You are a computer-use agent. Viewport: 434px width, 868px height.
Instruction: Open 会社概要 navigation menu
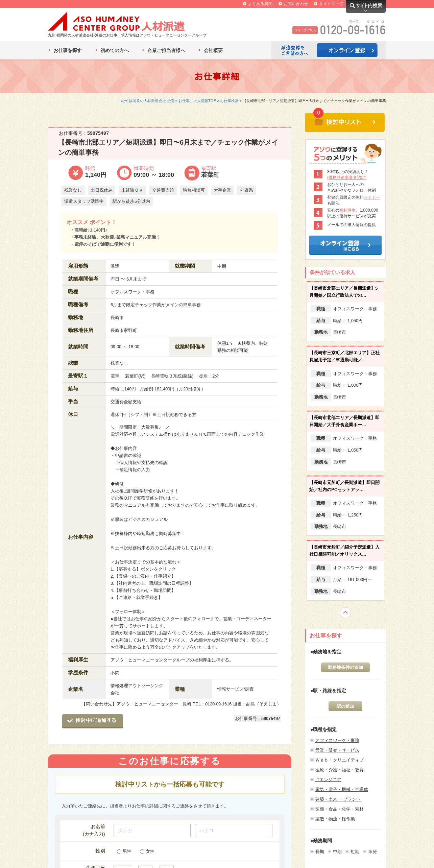(x=211, y=50)
